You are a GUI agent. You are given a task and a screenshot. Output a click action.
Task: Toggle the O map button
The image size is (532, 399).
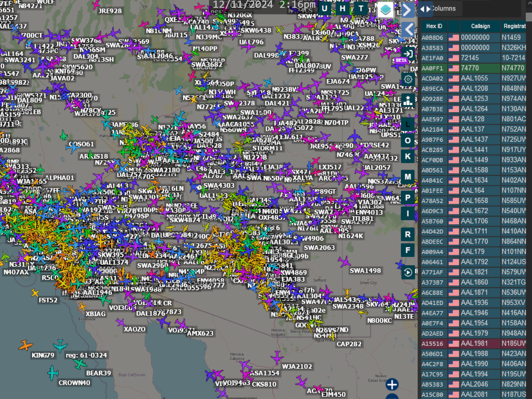tap(408, 140)
